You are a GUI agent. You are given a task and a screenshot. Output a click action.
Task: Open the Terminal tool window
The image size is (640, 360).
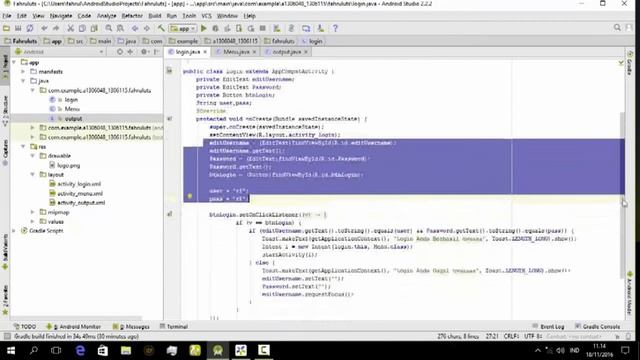click(x=174, y=327)
